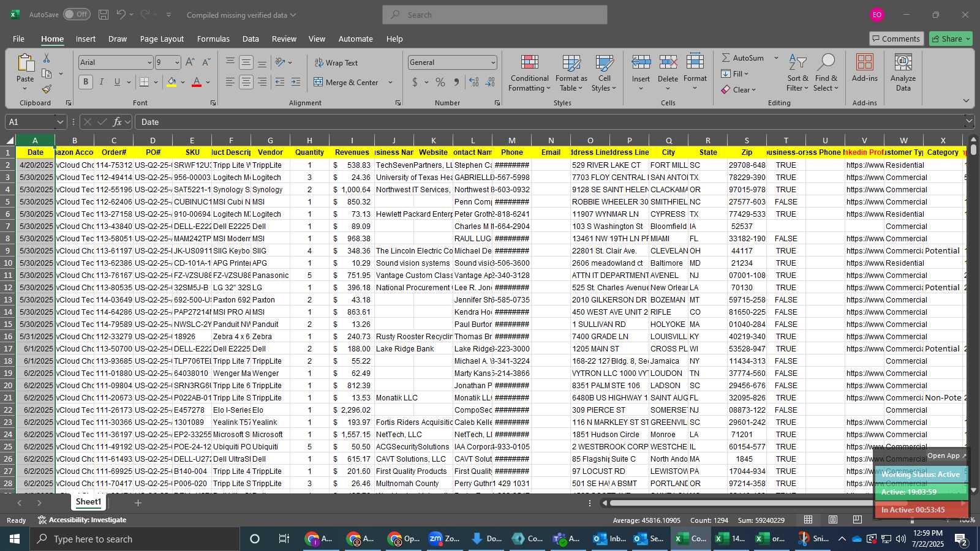The image size is (980, 551).
Task: Open Format as Table dropdown
Action: (571, 72)
